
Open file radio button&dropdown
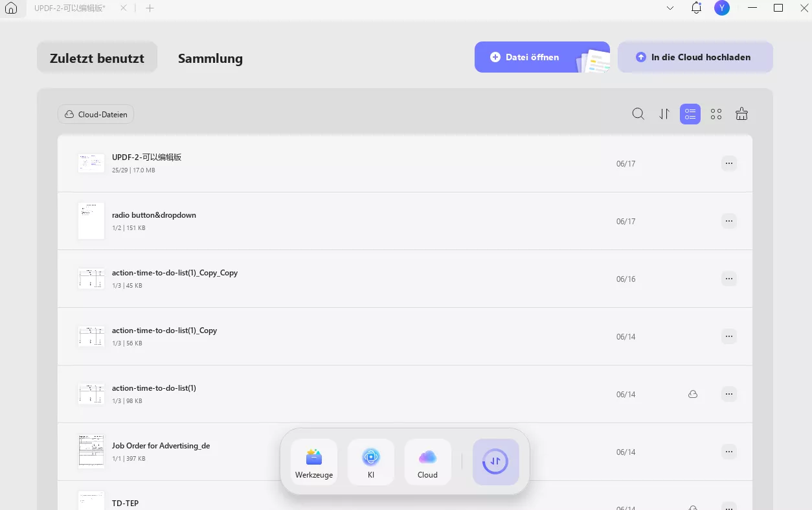click(x=154, y=215)
